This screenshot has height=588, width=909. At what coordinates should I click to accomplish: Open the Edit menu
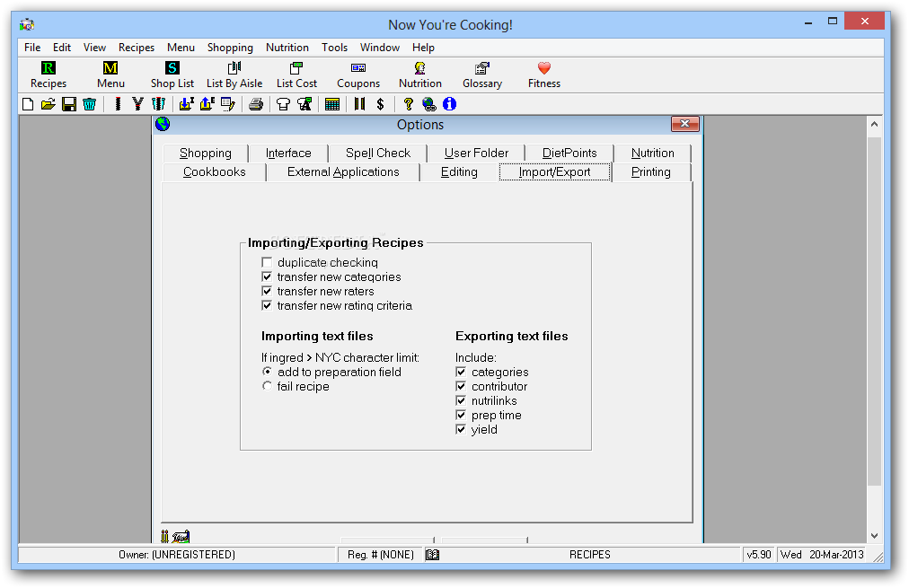coord(62,48)
